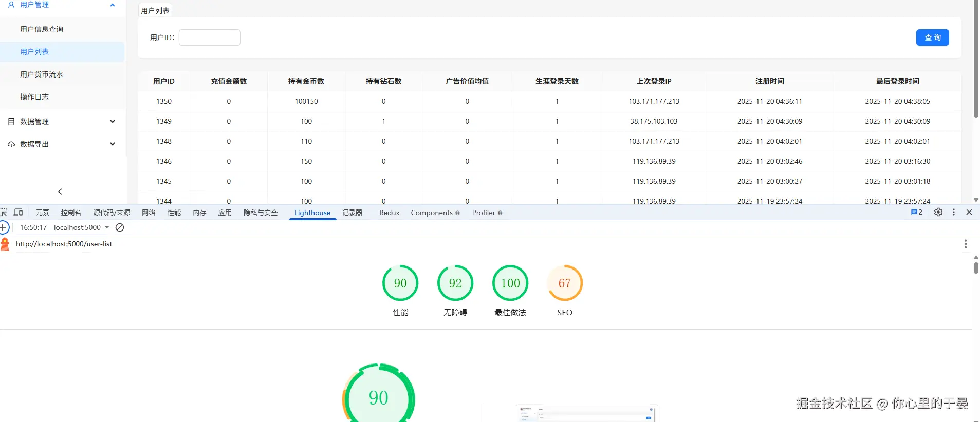Switch to 应用 DevTools tab

[225, 213]
